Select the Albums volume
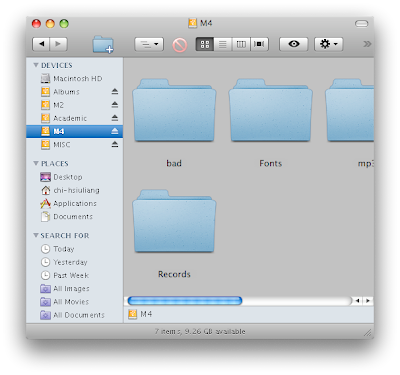Viewport: 400px width, 375px height. (74, 92)
